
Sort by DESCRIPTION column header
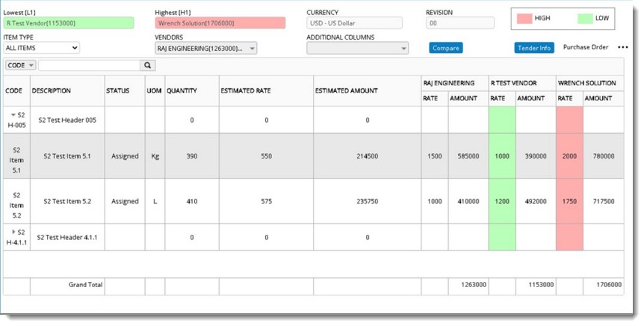(x=52, y=91)
